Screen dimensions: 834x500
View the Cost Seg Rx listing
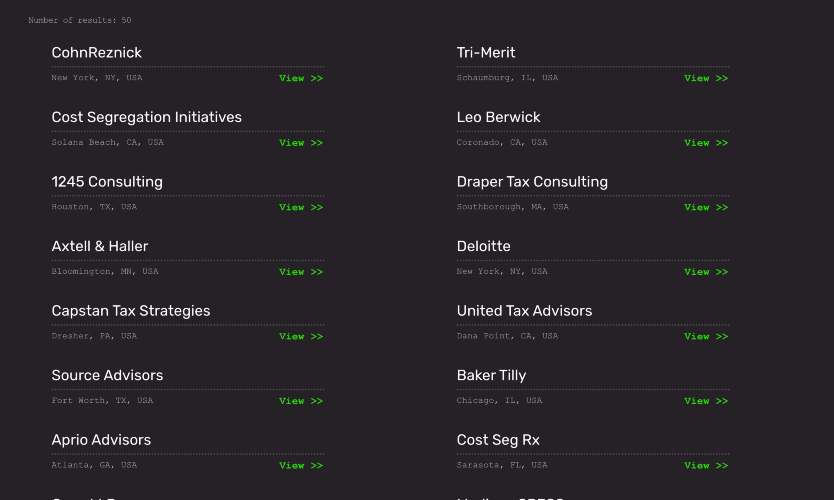(x=705, y=465)
